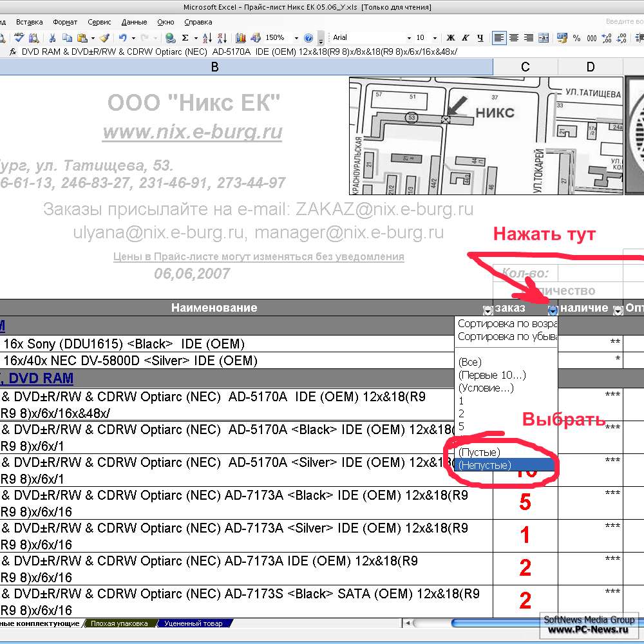
Task: Sort ascending with the A-to-Я icon
Action: [207, 38]
